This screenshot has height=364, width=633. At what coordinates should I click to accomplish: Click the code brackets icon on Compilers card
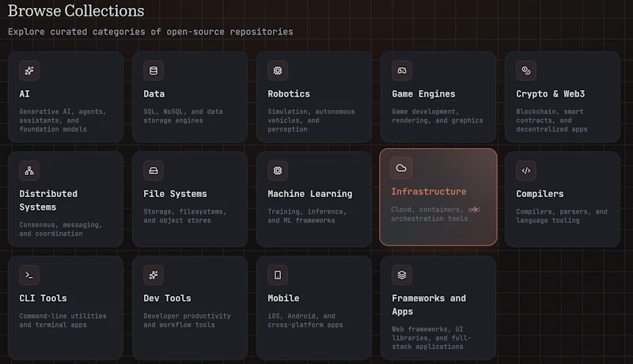pos(526,171)
